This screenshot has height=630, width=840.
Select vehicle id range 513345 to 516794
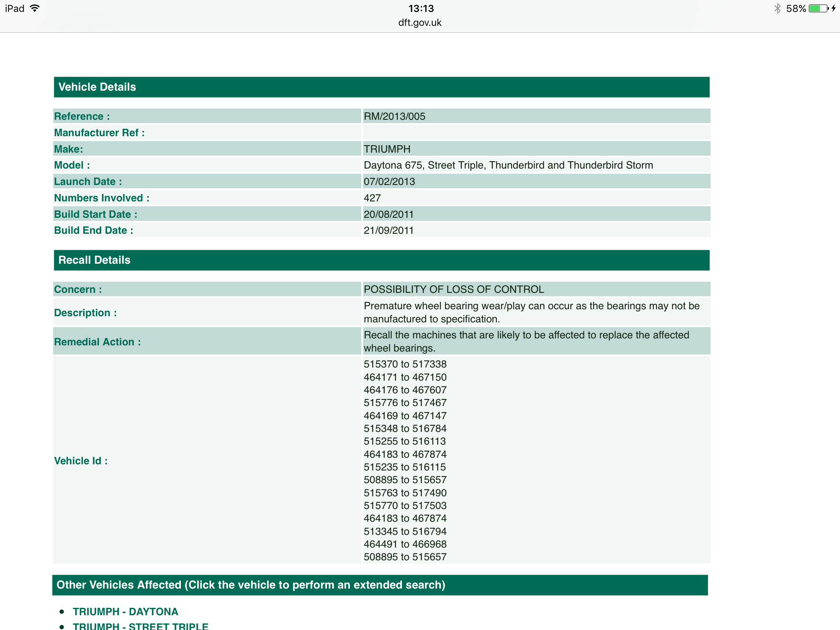(405, 532)
